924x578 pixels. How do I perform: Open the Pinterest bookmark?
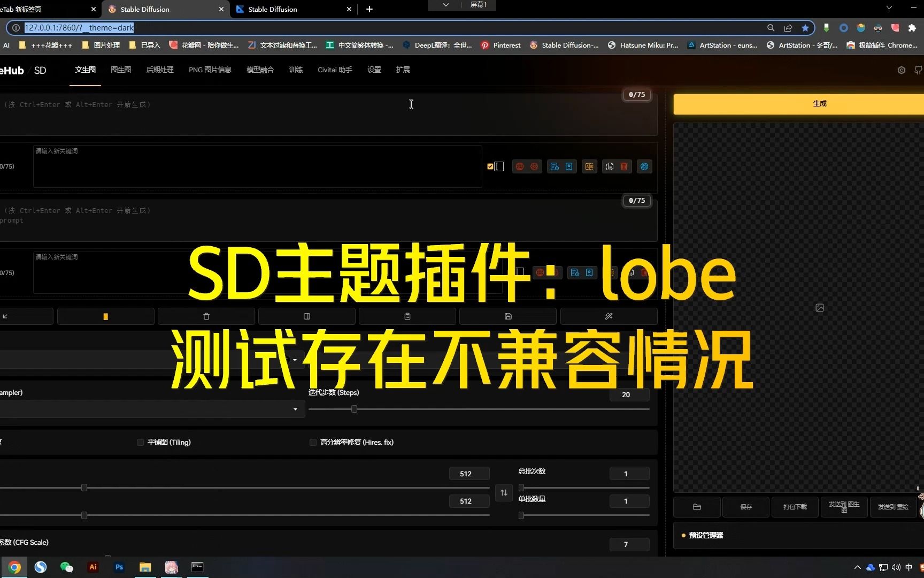pos(500,45)
